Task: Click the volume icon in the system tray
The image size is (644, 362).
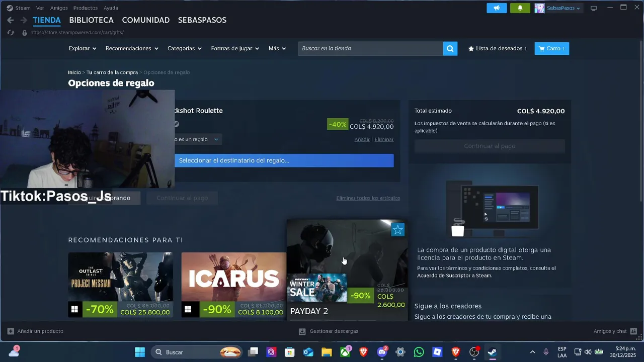Action: coord(588,352)
